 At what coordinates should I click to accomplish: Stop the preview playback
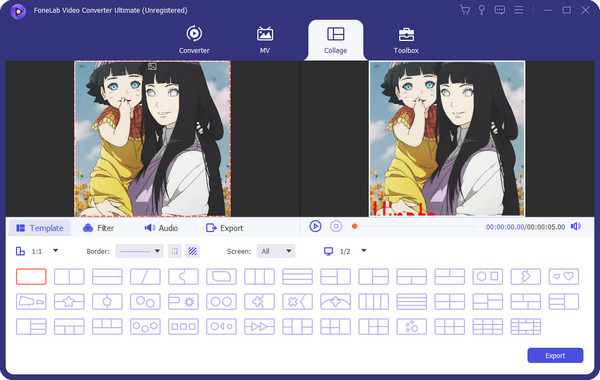pos(336,226)
